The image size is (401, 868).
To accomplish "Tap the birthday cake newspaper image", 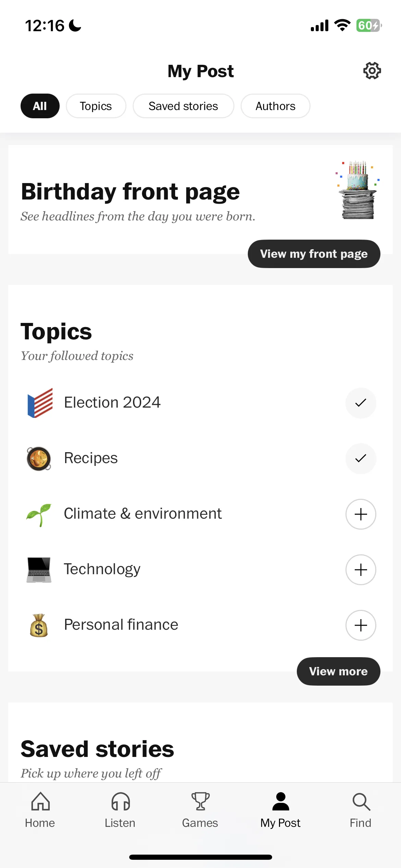I will [x=358, y=190].
